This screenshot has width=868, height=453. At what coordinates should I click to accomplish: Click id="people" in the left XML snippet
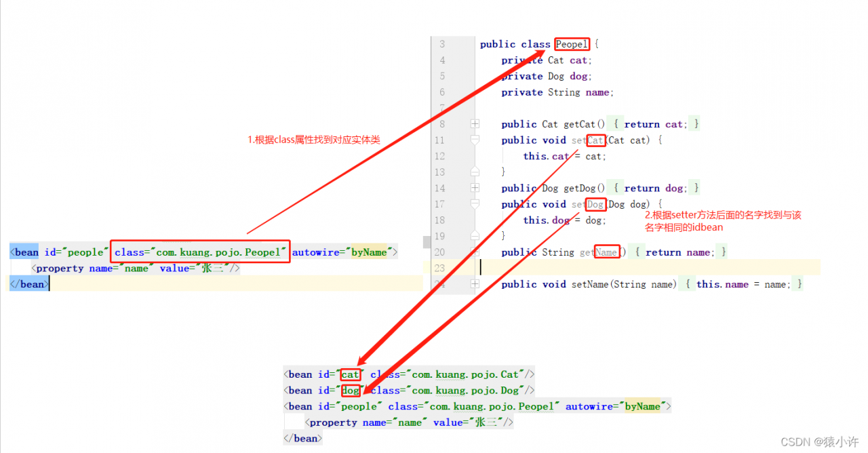[x=76, y=252]
